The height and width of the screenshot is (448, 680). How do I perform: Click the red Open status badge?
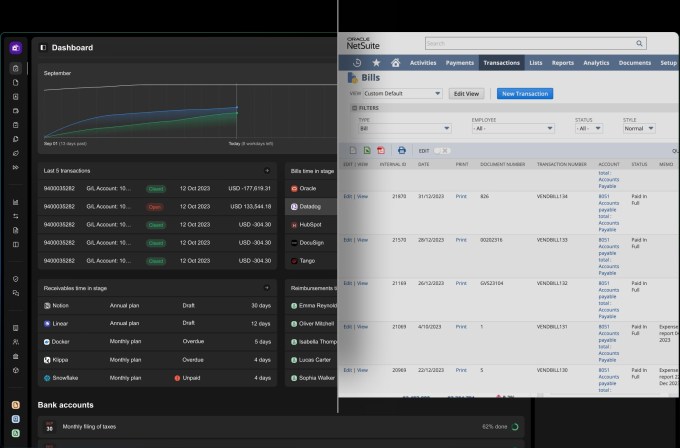coord(155,207)
